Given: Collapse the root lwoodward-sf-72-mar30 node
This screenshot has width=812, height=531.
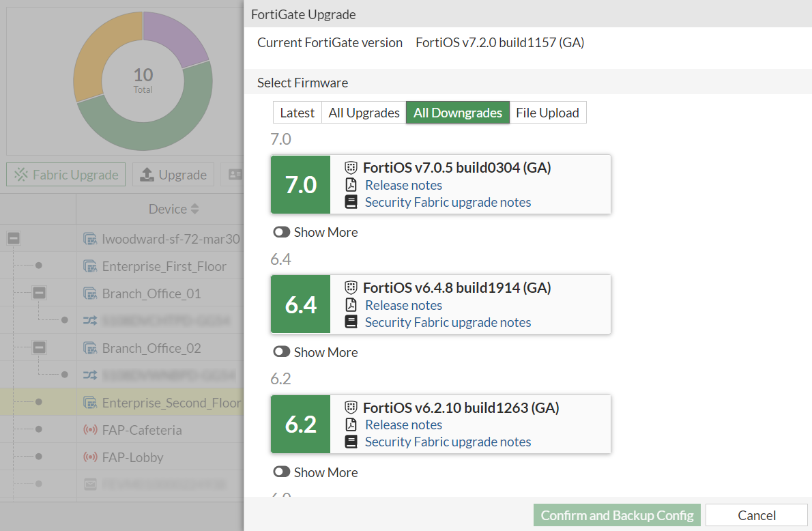Looking at the screenshot, I should click(x=14, y=238).
